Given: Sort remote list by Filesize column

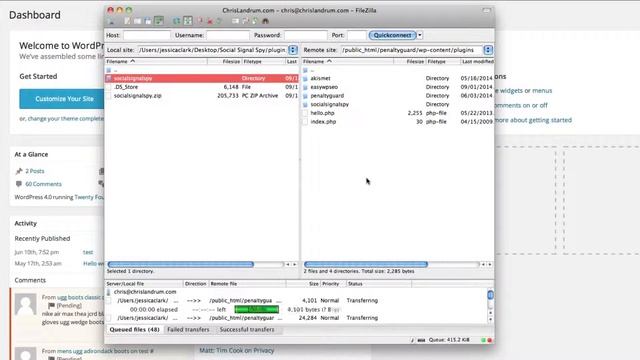Looking at the screenshot, I should click(410, 61).
